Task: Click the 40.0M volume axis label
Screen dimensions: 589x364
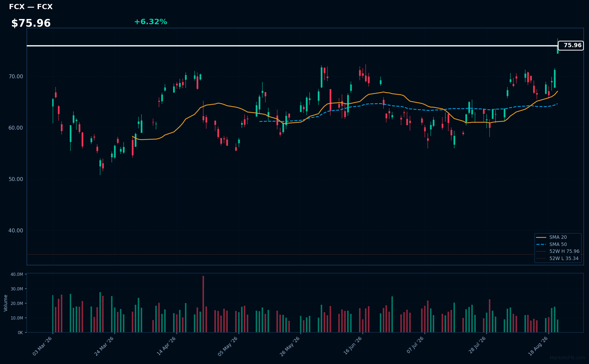Action: click(x=17, y=274)
